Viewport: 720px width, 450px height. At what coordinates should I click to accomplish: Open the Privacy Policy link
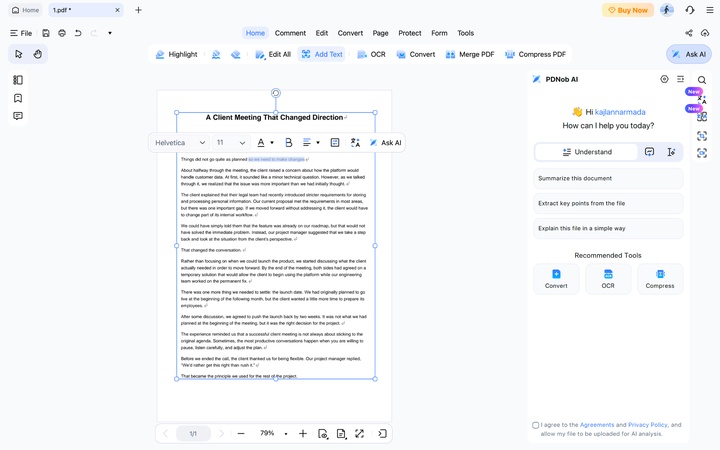[x=647, y=425]
